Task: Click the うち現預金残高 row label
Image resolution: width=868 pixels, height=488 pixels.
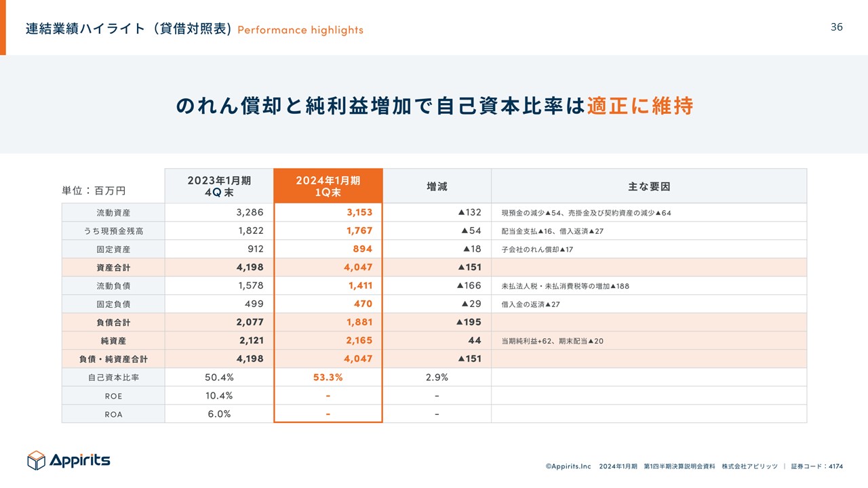Action: point(113,231)
